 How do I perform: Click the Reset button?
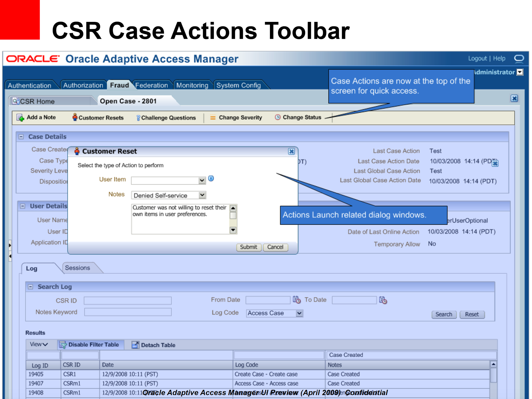(472, 314)
